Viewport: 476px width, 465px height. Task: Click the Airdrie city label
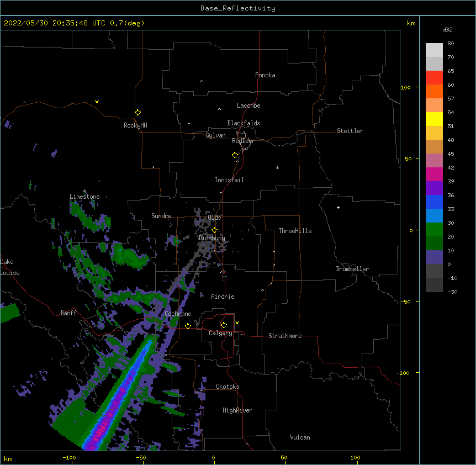click(223, 297)
